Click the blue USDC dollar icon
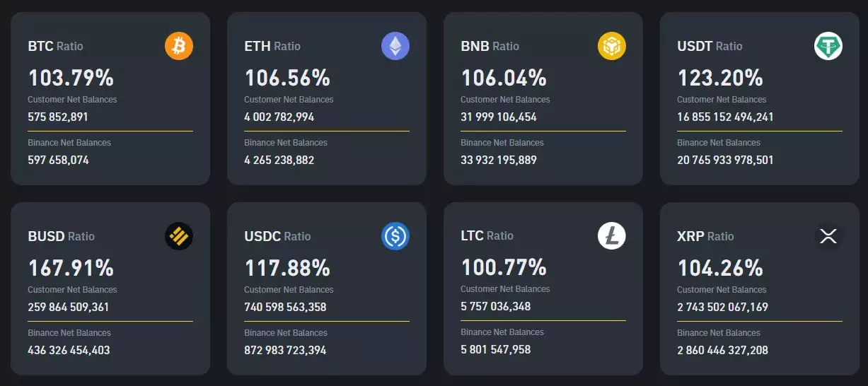Screen dimensions: 868x386 pos(395,236)
